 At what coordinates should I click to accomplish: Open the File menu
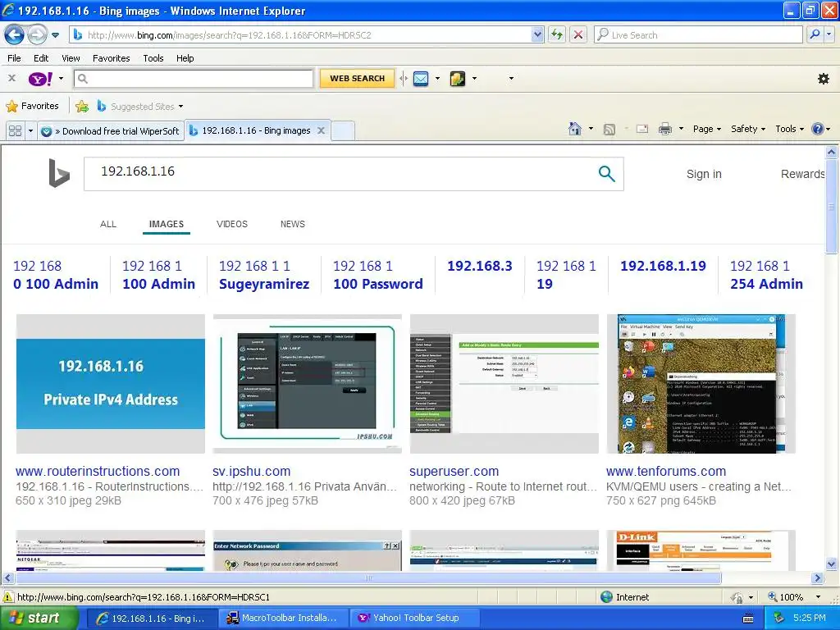[x=14, y=58]
